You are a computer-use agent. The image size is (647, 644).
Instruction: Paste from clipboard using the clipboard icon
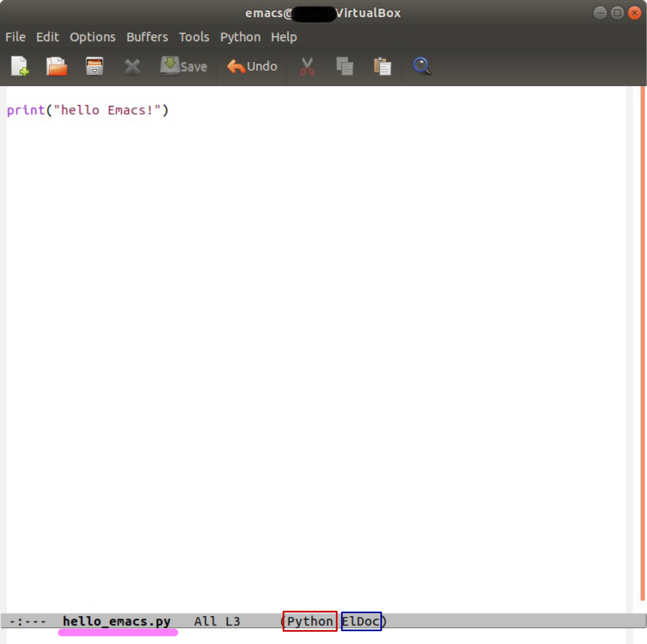(383, 66)
